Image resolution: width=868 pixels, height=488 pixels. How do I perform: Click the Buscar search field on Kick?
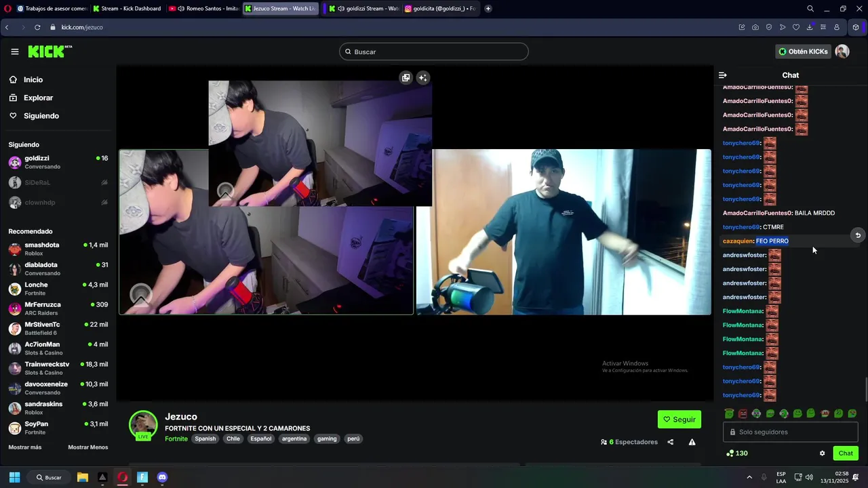(434, 52)
